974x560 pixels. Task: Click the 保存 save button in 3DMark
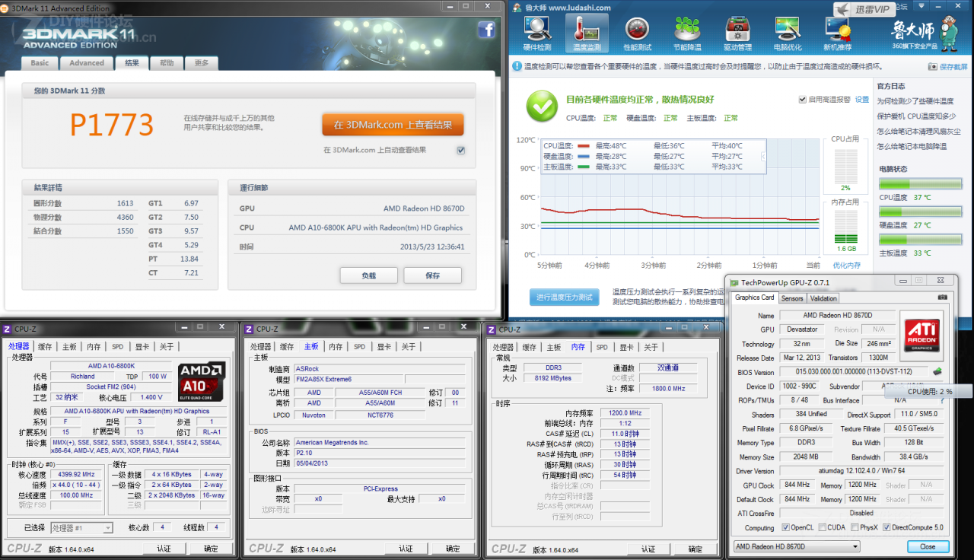tap(433, 275)
